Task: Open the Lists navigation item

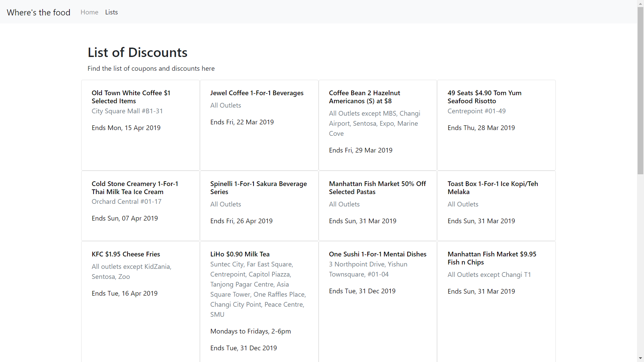Action: click(x=111, y=12)
